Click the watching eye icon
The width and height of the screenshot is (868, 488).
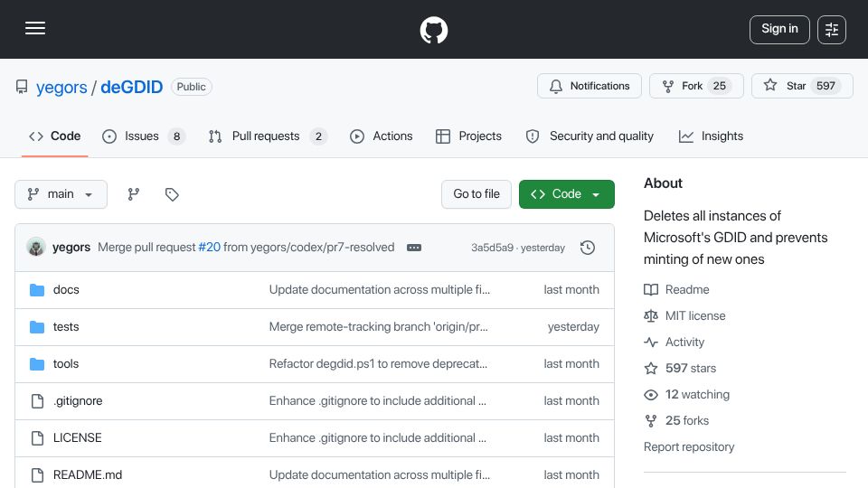point(651,395)
